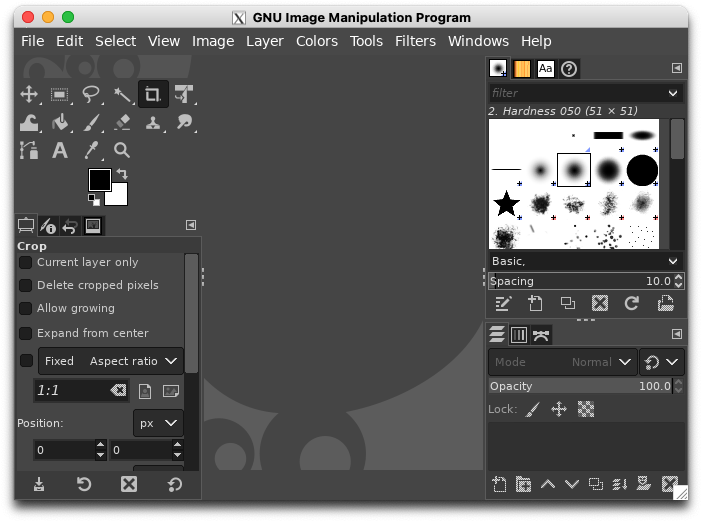Select the Zoom magnifier tool
The width and height of the screenshot is (702, 522).
122,150
